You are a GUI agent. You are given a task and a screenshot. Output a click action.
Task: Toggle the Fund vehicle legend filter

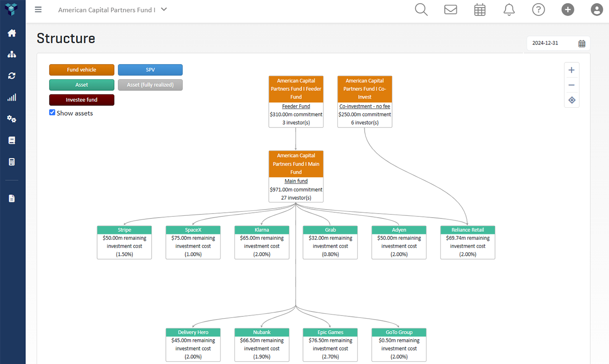tap(82, 70)
